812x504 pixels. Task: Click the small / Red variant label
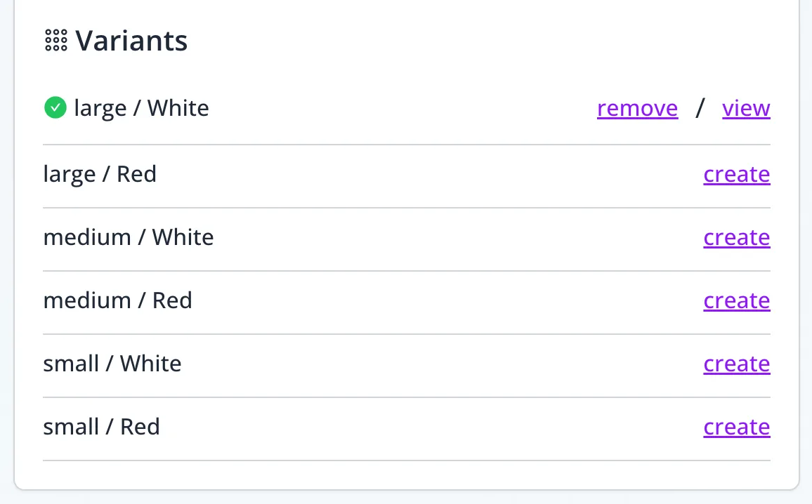coord(101,427)
